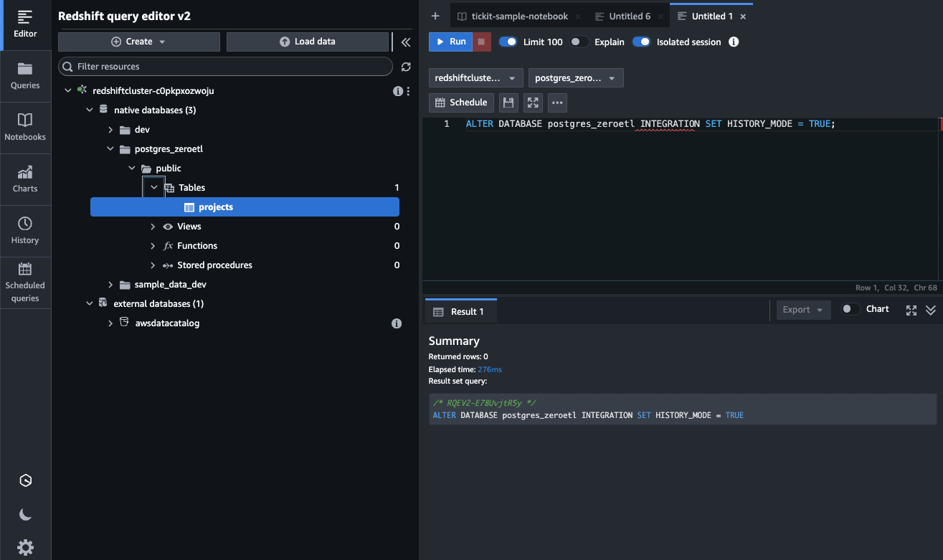The image size is (943, 560).
Task: Collapse the redshiftcluster-c0pkpxozwoju node
Action: (x=68, y=91)
